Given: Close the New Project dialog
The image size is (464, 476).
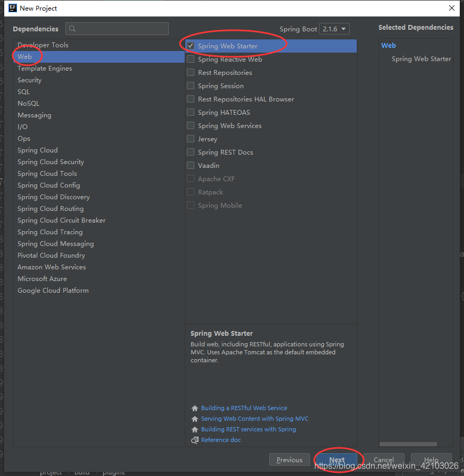Looking at the screenshot, I should tap(452, 8).
